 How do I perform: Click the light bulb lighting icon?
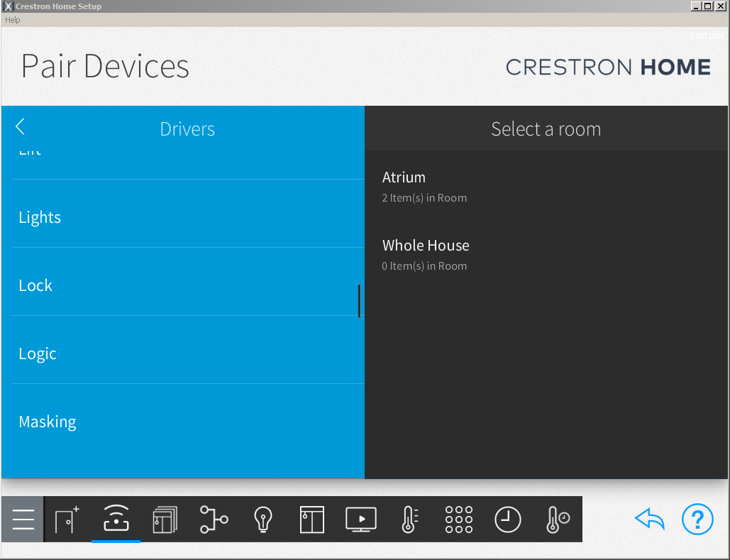coord(263,519)
